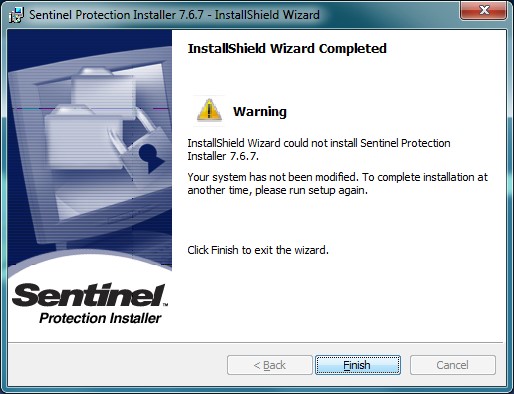Click Finish to exit the wizard

pos(358,365)
